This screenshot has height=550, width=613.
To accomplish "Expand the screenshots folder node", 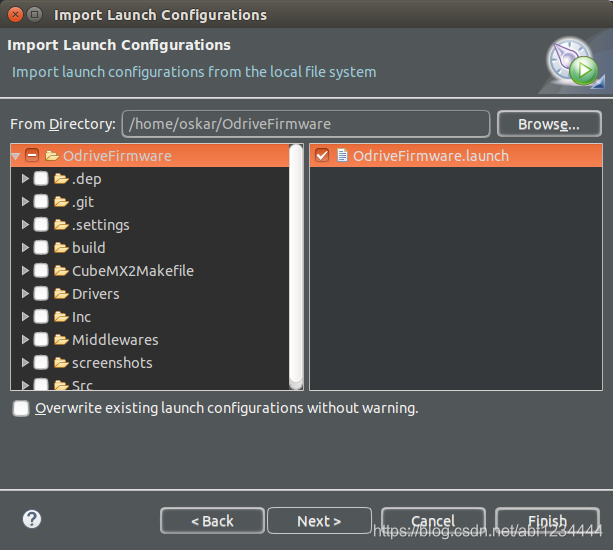I will point(25,362).
